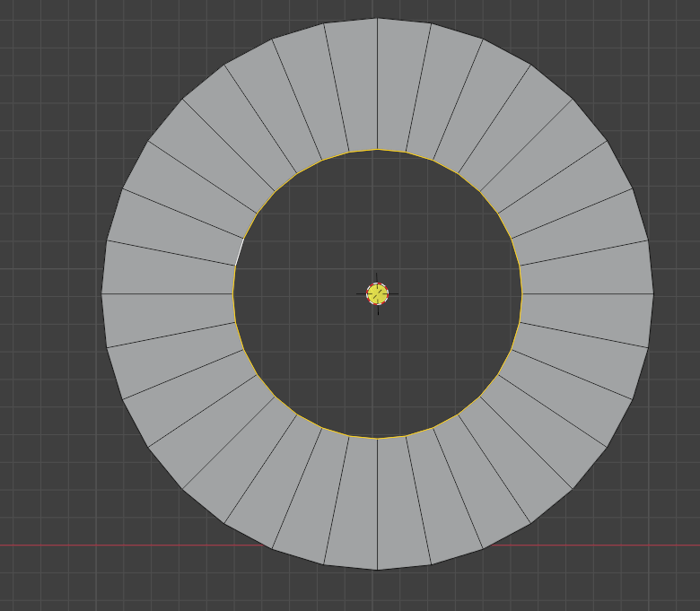Click the yellow object origin dot at center
Screen dimensions: 700x611
[377, 294]
